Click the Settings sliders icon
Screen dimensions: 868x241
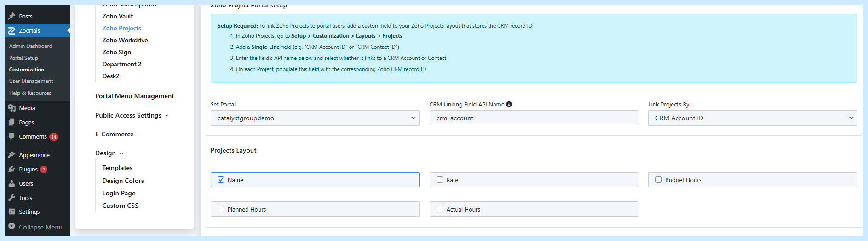(12, 212)
